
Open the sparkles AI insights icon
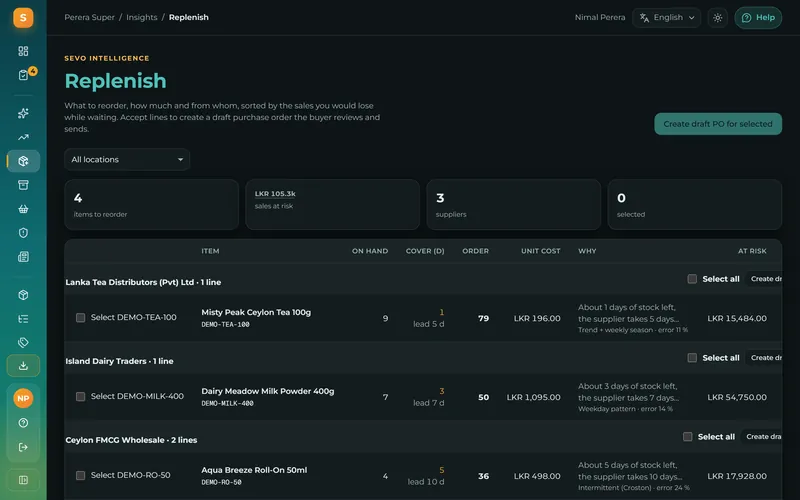click(x=23, y=113)
